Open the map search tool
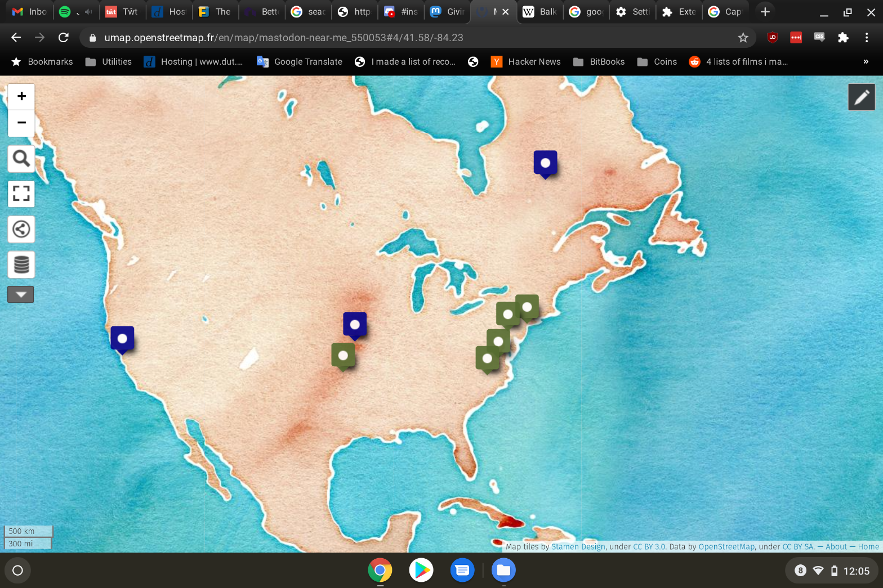This screenshot has height=588, width=883. [21, 159]
